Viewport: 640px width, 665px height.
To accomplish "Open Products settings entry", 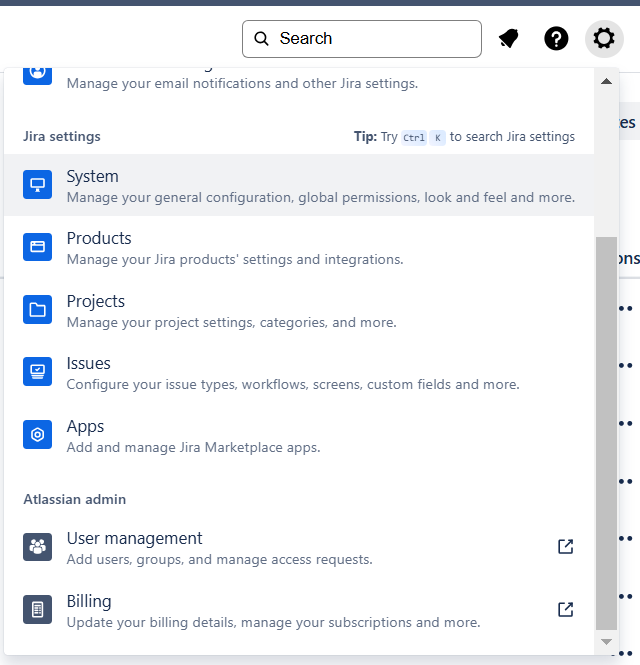I will (x=299, y=248).
